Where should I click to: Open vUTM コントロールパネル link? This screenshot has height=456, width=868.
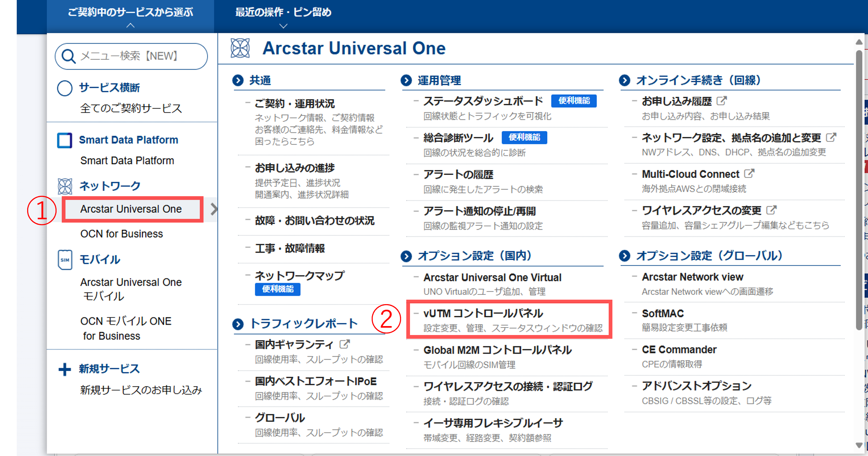tap(483, 313)
